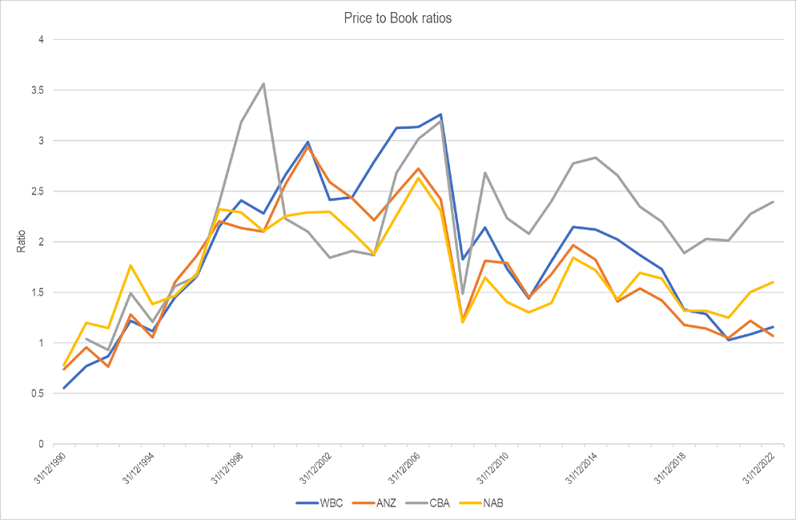796x520 pixels.
Task: Click the 3.5 value on the y-axis
Action: (36, 90)
